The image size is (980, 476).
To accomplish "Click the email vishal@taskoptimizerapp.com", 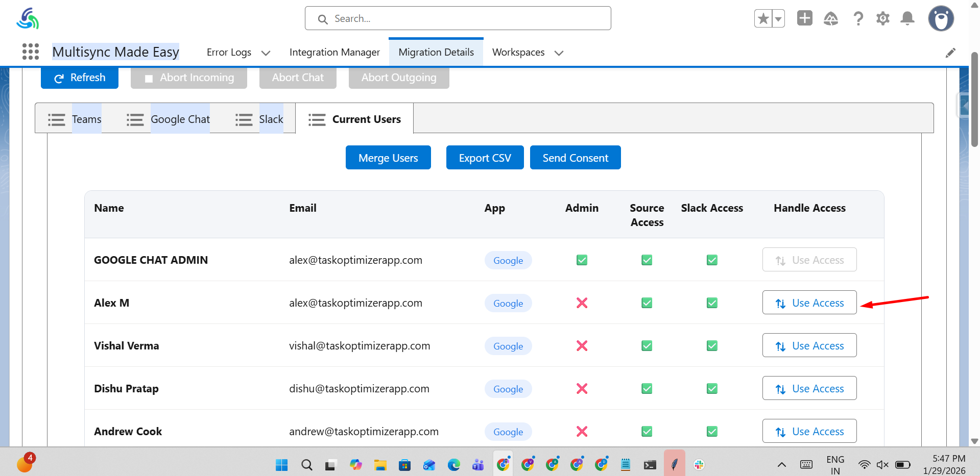I will (360, 346).
